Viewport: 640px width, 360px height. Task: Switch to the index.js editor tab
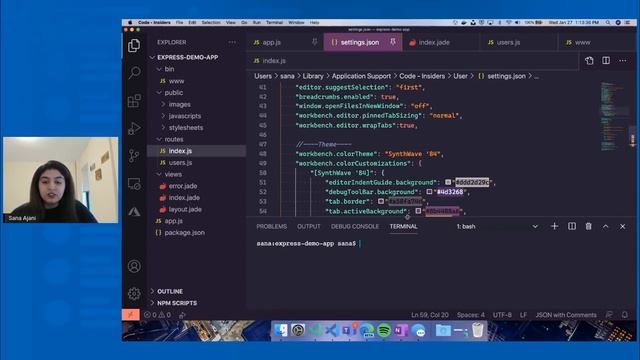click(274, 61)
